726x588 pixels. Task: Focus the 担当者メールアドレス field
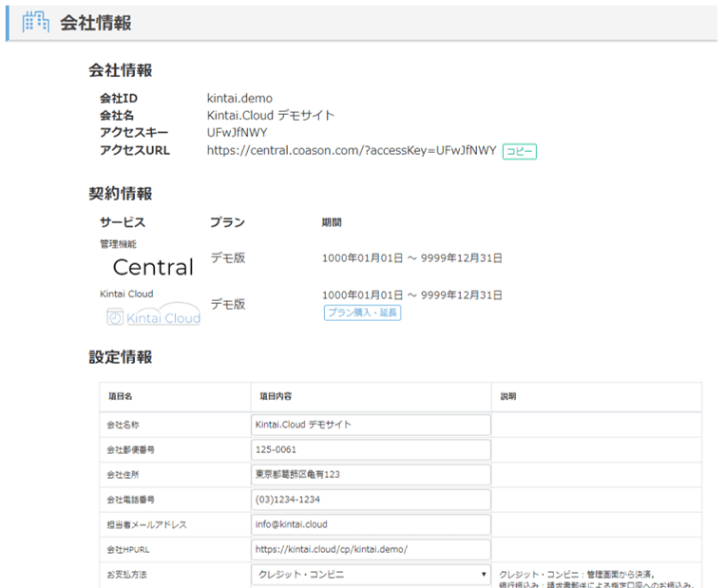click(x=371, y=524)
